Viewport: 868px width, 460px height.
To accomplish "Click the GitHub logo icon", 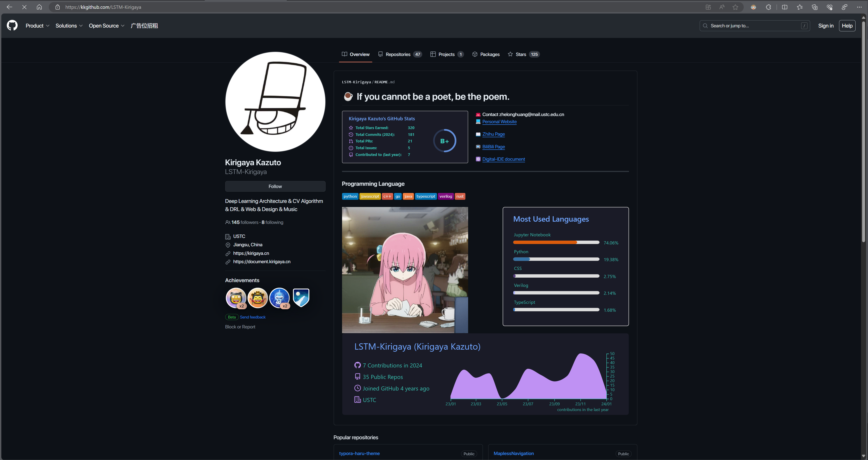I will [x=12, y=26].
